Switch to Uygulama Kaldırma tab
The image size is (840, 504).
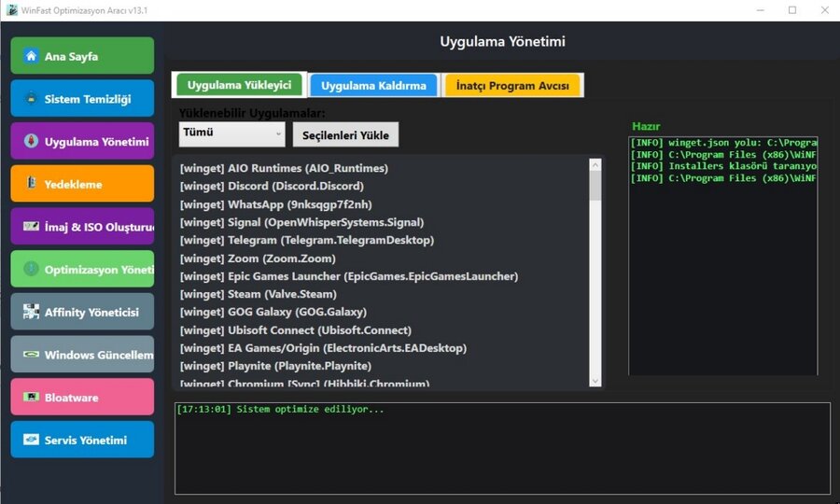pyautogui.click(x=373, y=85)
